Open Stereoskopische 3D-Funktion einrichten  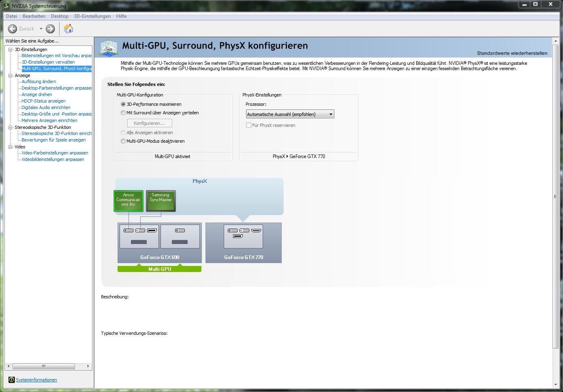[57, 133]
